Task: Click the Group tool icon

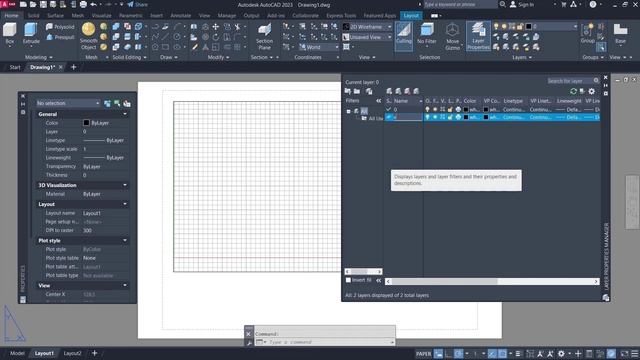Action: click(587, 30)
